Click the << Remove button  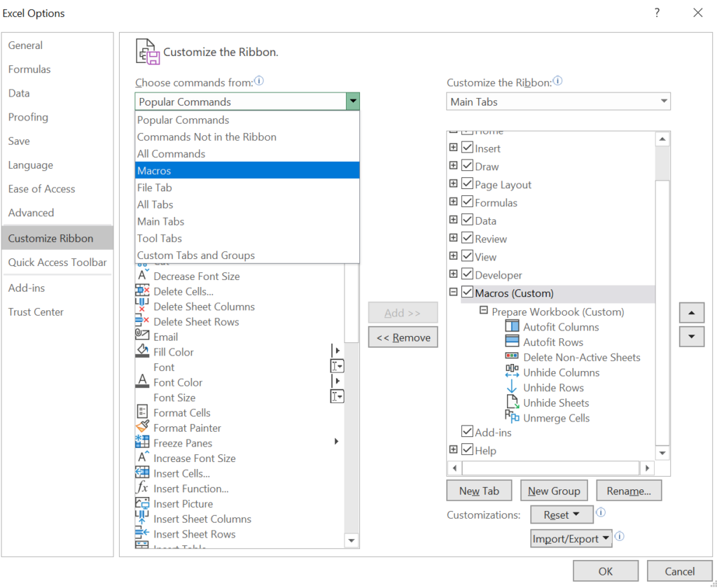403,337
